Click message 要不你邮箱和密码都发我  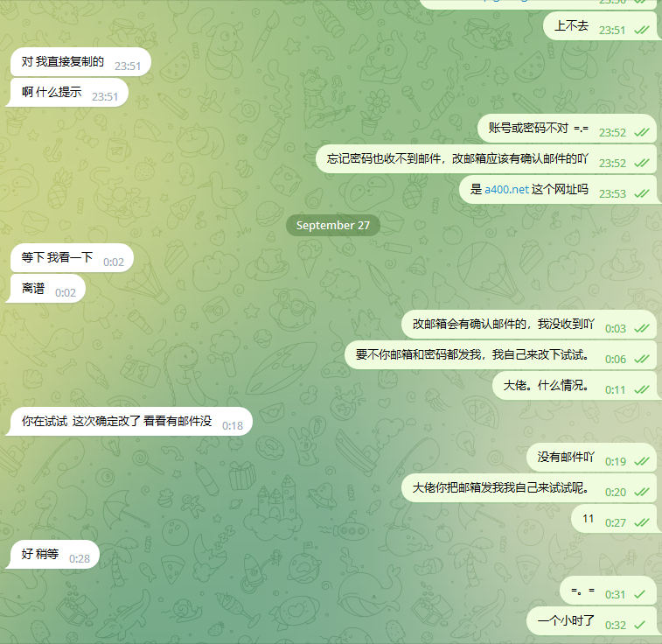[x=500, y=354]
